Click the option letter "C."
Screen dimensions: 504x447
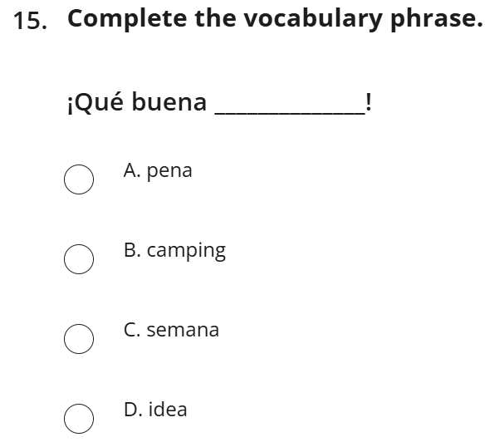pos(132,330)
